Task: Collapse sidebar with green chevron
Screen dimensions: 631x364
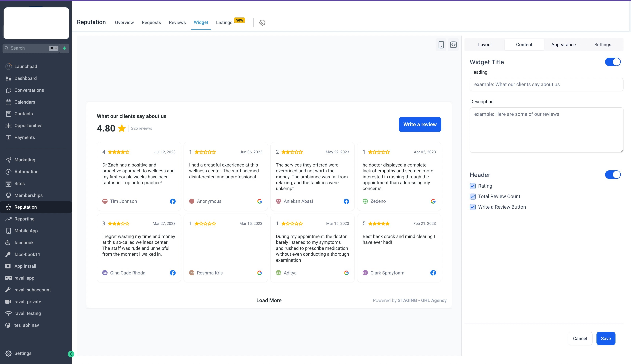Action: tap(71, 354)
